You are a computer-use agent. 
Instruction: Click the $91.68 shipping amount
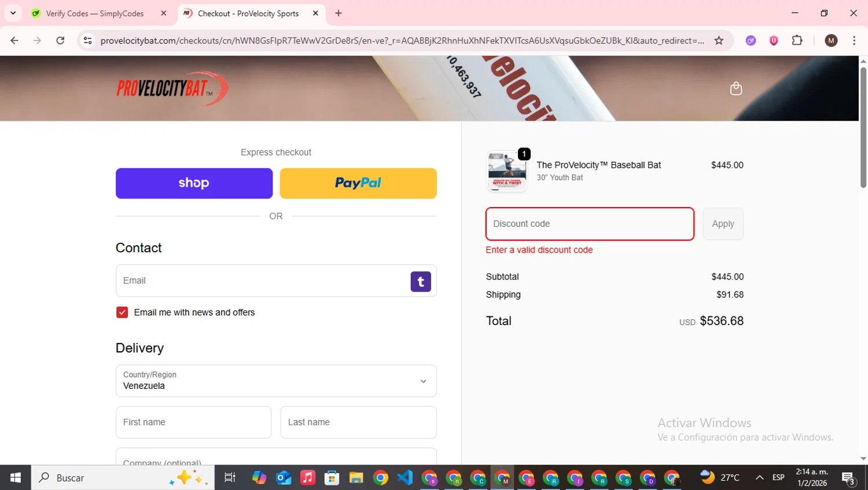pos(730,294)
